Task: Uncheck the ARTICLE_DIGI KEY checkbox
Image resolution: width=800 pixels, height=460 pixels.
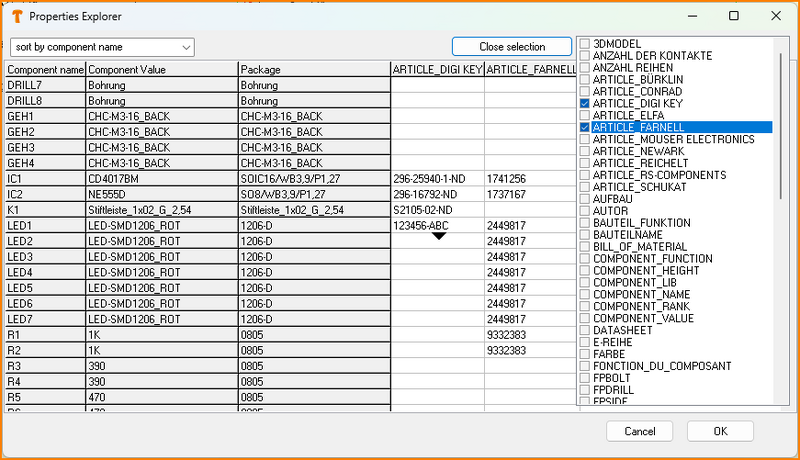Action: (585, 103)
